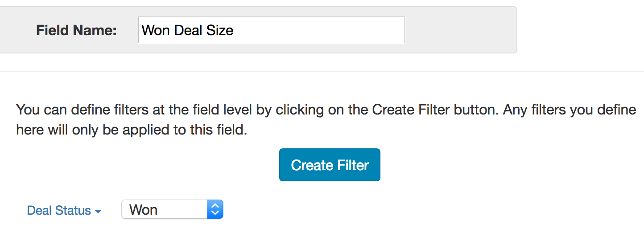Screen dimensions: 644x237
Task: Click the 'Deal Status' link text
Action: pos(59,211)
